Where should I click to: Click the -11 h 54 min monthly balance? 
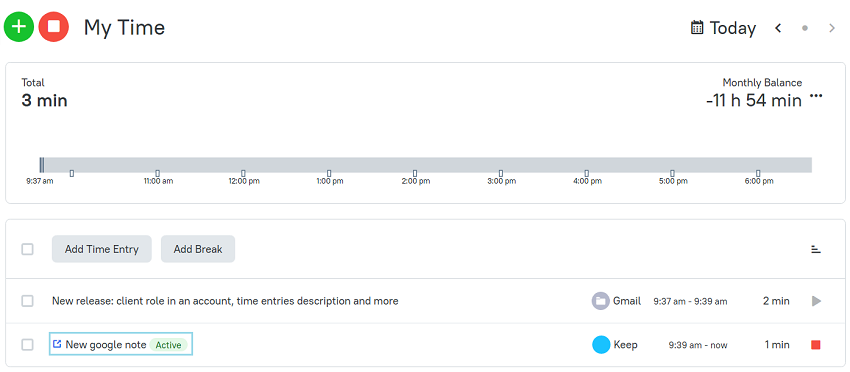pos(754,100)
